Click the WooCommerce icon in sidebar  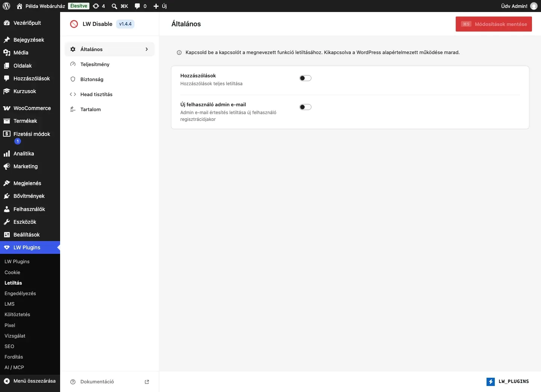click(7, 108)
